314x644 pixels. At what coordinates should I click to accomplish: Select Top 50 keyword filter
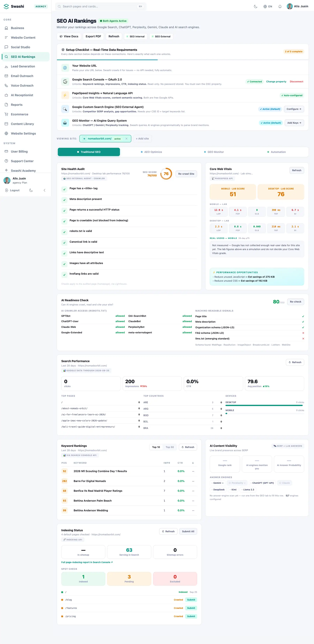(170, 447)
